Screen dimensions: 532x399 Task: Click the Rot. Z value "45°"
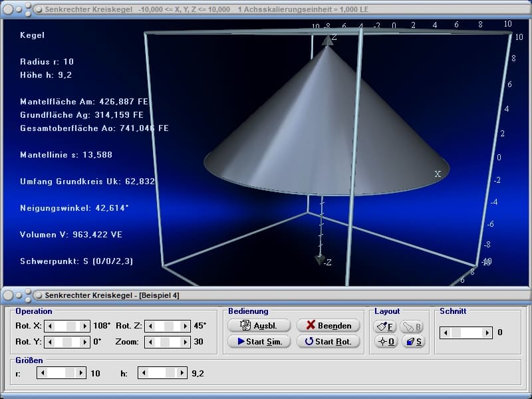(200, 326)
